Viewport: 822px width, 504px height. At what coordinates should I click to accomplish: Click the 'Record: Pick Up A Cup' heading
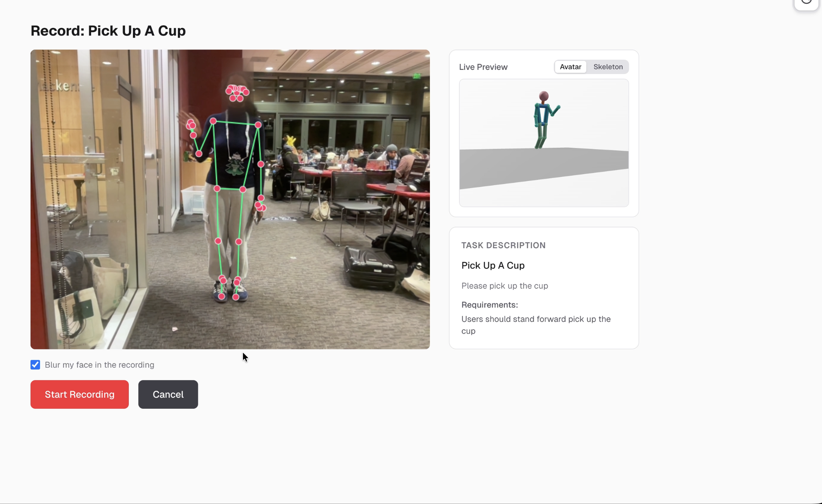108,31
